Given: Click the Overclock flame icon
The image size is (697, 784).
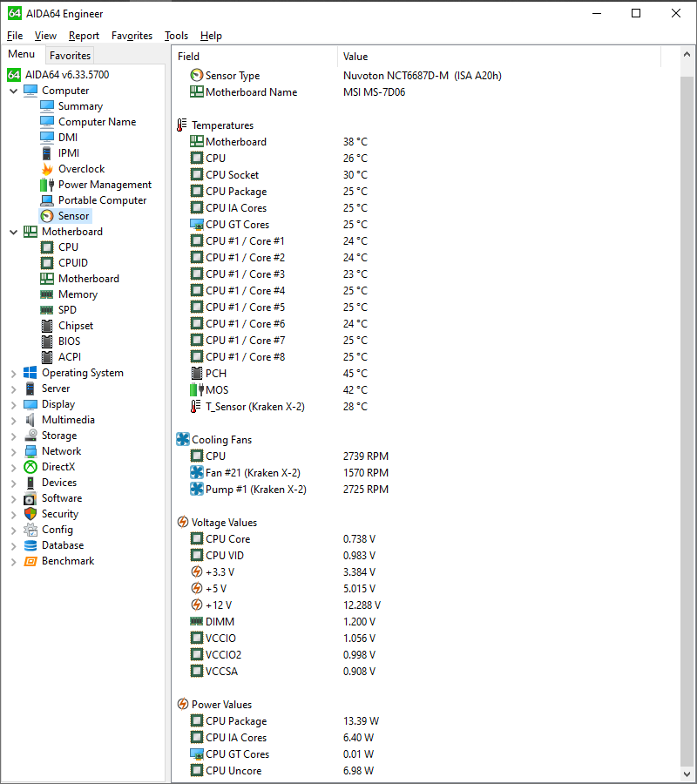Looking at the screenshot, I should pos(47,169).
